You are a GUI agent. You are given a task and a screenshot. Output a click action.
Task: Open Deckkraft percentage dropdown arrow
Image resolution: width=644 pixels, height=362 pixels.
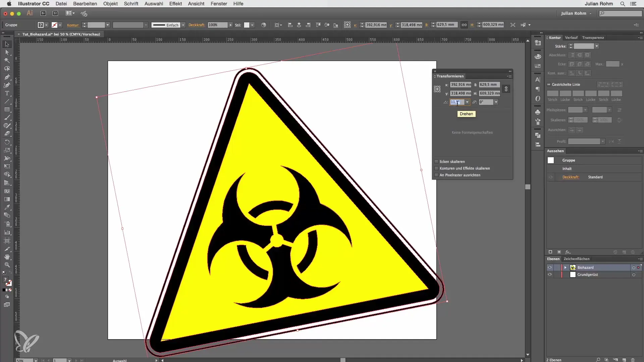click(x=230, y=25)
